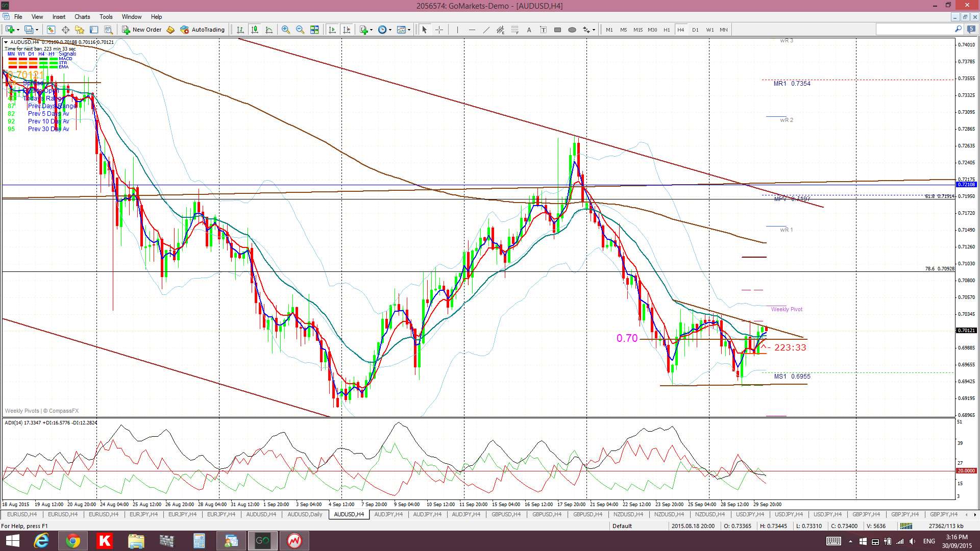Open the MetaEditor icon

point(170,30)
